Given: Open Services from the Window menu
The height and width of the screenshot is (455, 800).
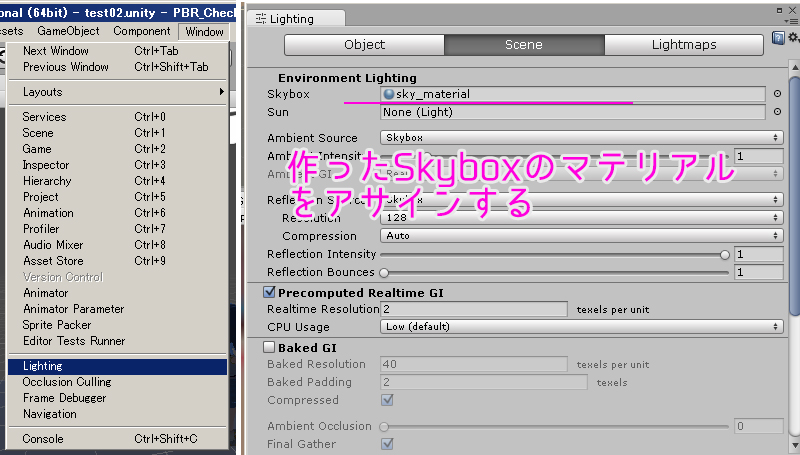Looking at the screenshot, I should pos(117,117).
